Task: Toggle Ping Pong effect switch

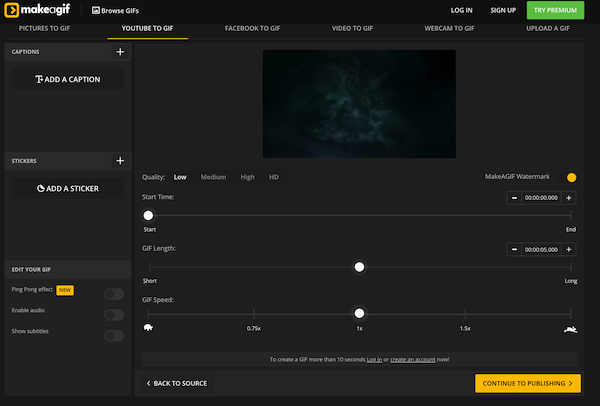Action: pos(114,294)
